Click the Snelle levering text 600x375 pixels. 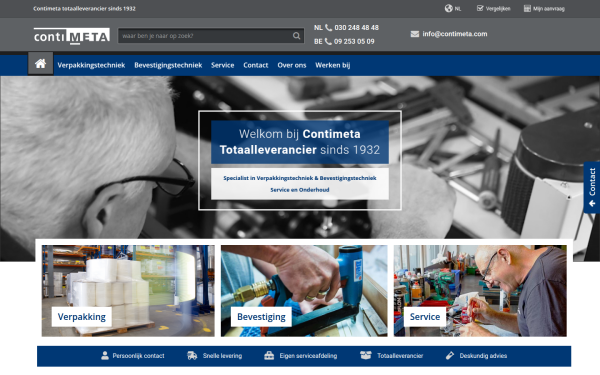222,356
